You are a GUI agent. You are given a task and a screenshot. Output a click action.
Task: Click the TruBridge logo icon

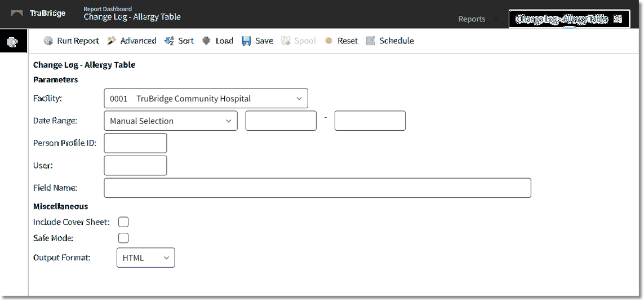(17, 13)
